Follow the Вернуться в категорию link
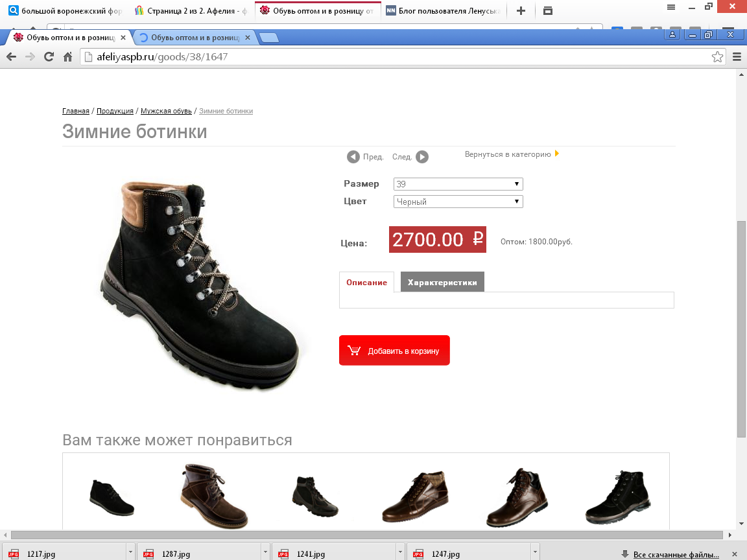Viewport: 747px width, 560px height. (512, 154)
